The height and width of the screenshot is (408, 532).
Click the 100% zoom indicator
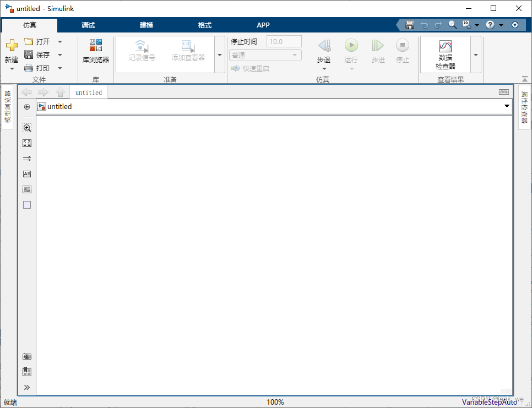(x=275, y=401)
